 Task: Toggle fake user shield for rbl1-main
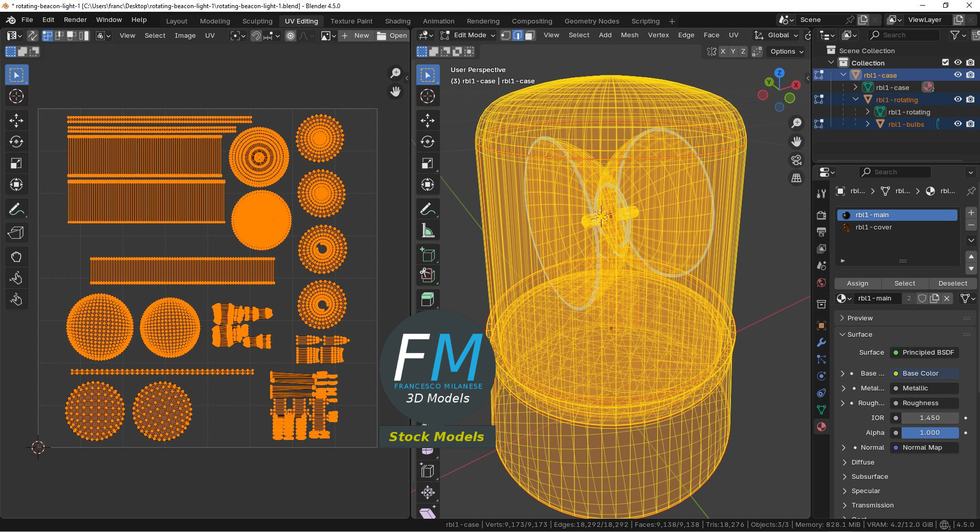922,298
